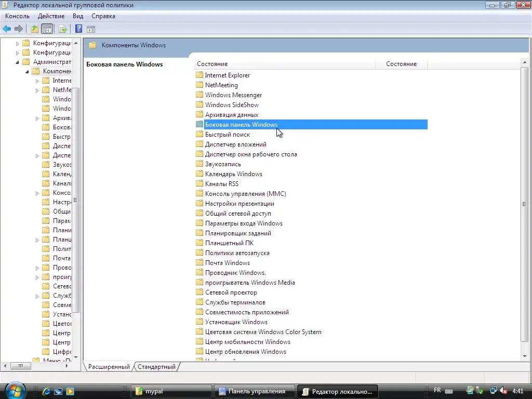Click the FR language indicator

pyautogui.click(x=437, y=390)
